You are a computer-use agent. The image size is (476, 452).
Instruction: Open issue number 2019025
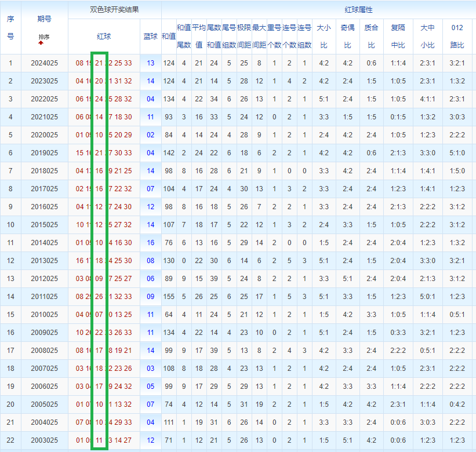click(44, 153)
